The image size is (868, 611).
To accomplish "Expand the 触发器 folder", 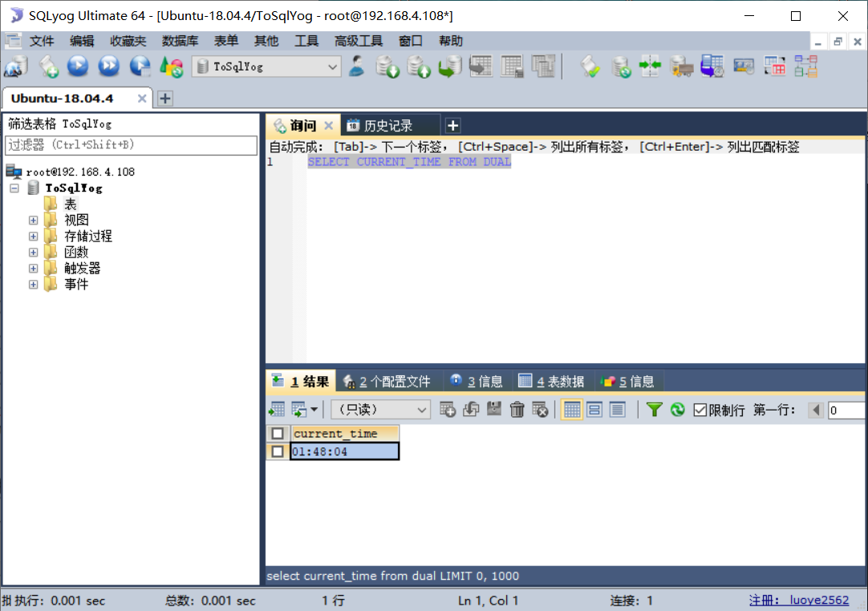I will tap(33, 269).
